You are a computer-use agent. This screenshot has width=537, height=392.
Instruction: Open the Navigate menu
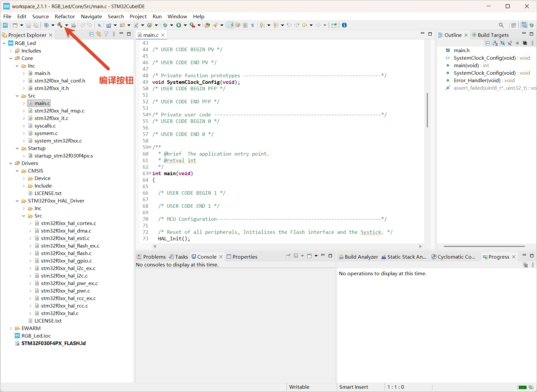(x=91, y=16)
